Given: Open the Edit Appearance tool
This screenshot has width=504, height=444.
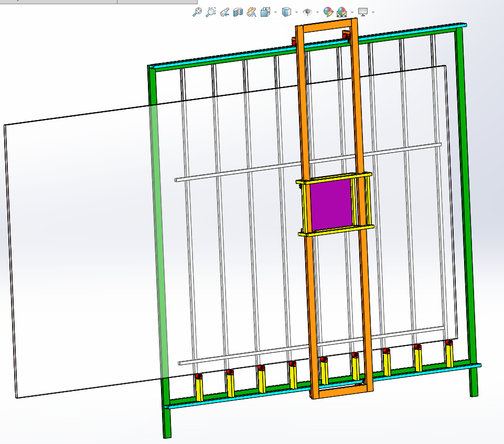Looking at the screenshot, I should (328, 12).
